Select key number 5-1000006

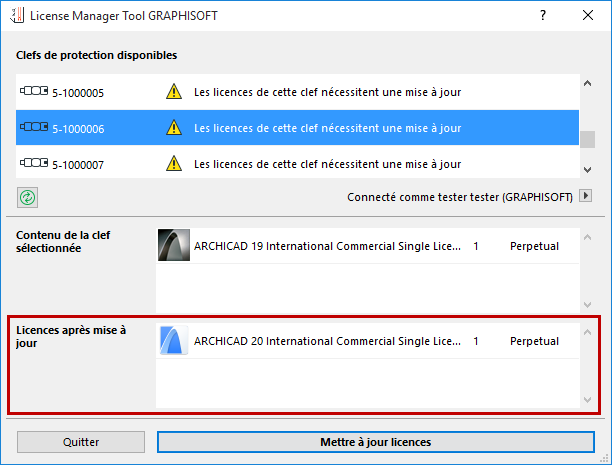(78, 129)
